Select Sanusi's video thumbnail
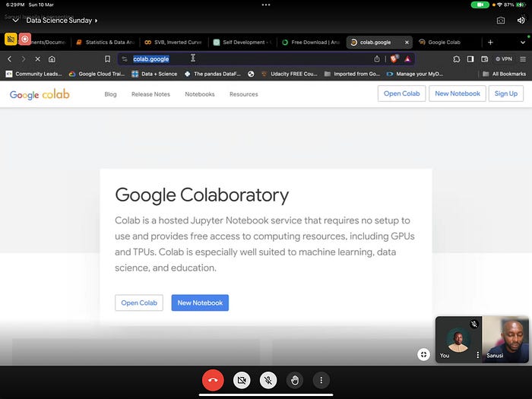The width and height of the screenshot is (532, 399). coord(505,339)
